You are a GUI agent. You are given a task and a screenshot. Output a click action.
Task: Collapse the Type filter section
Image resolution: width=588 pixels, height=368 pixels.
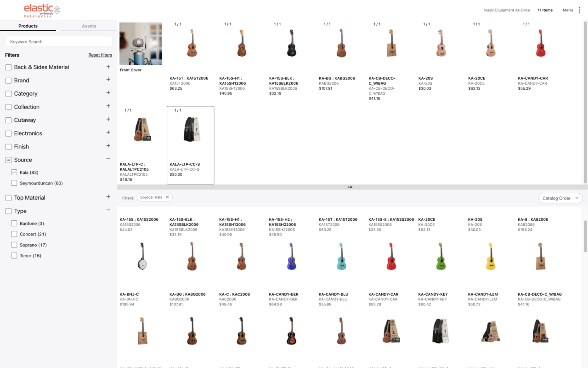108,211
